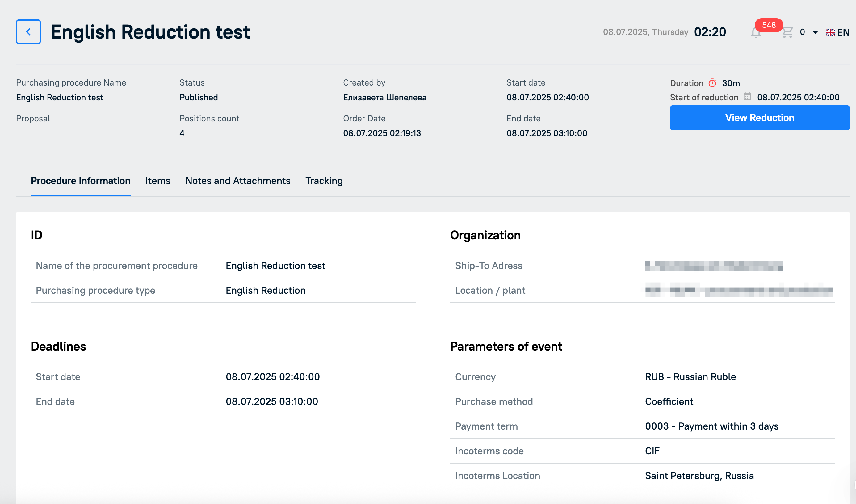The width and height of the screenshot is (856, 504).
Task: Click the date 08.07.2025, Thursday
Action: coord(645,32)
